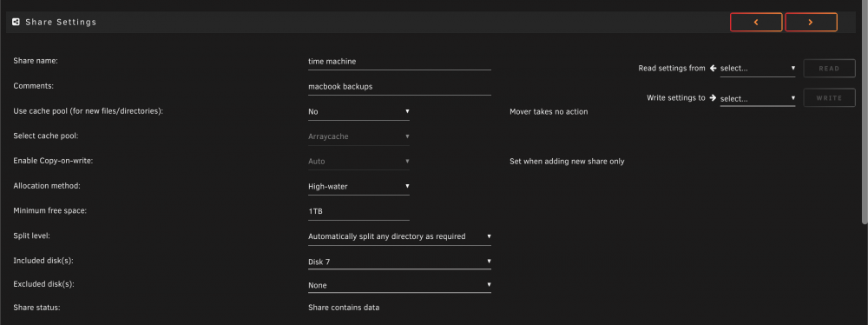
Task: Open the Read settings from dropdown
Action: (757, 69)
